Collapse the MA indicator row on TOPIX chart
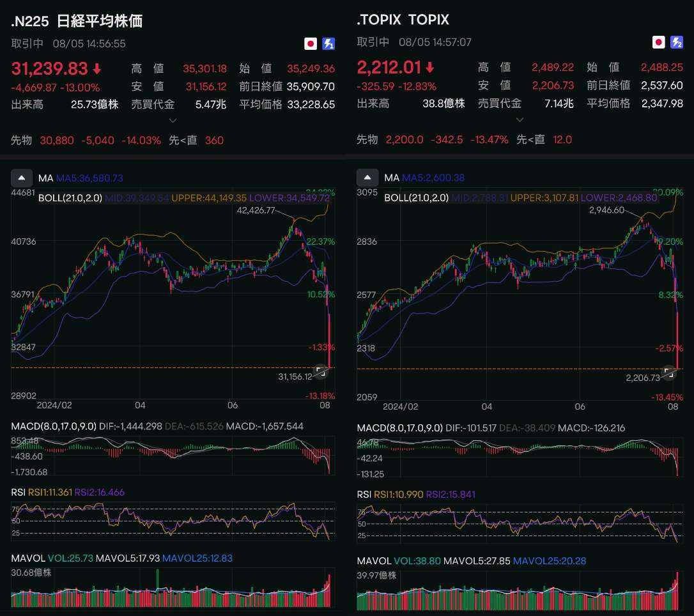This screenshot has width=694, height=616. 367,178
